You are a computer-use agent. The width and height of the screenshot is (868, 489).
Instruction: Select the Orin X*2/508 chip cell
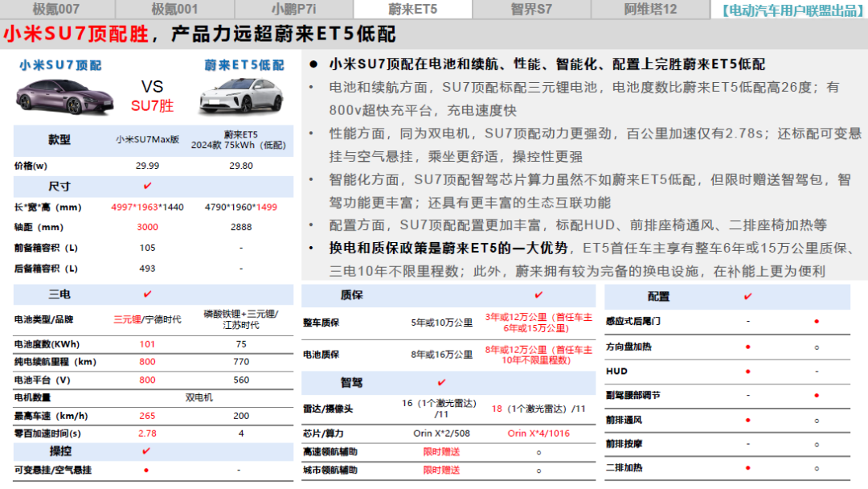pyautogui.click(x=442, y=434)
